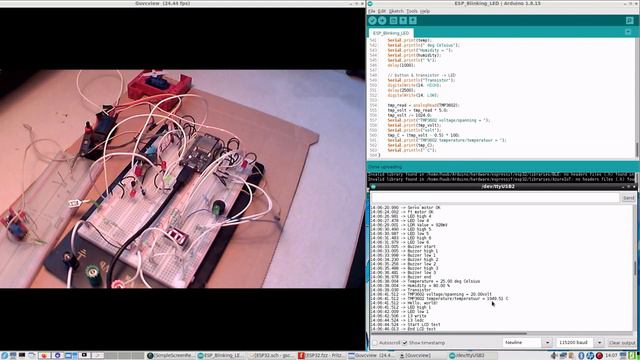The width and height of the screenshot is (640, 360).
Task: Click the '// button & transistor -> LED' comment line
Action: (x=421, y=75)
